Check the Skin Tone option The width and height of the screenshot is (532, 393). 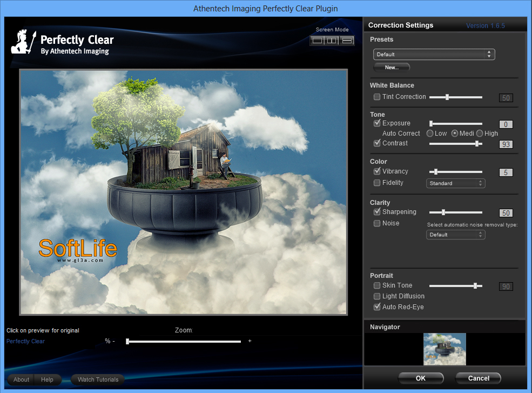[x=376, y=285]
